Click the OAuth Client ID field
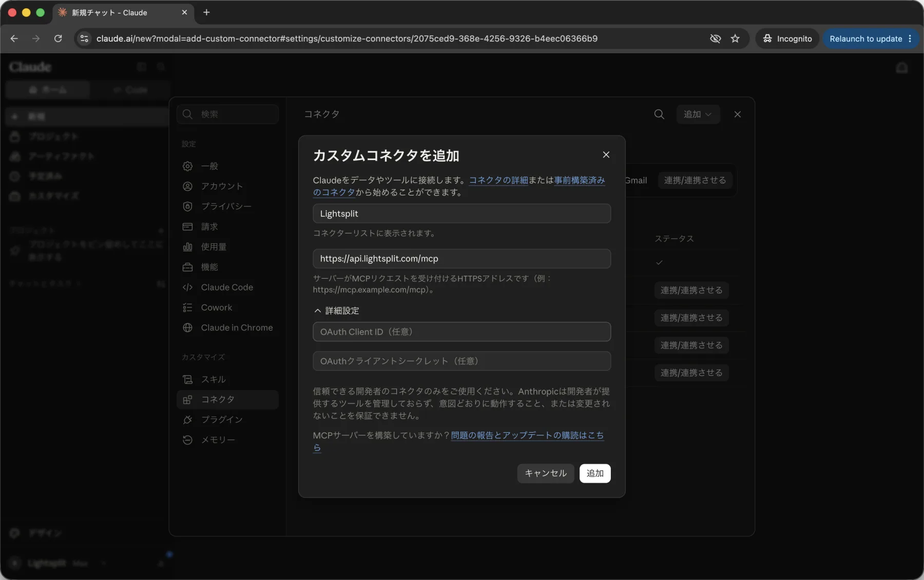924x580 pixels. (x=461, y=332)
